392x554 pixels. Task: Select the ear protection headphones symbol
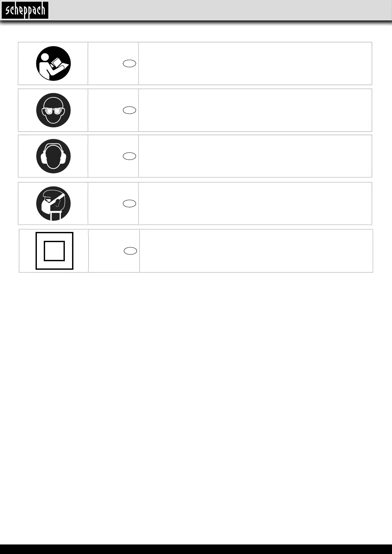click(53, 156)
